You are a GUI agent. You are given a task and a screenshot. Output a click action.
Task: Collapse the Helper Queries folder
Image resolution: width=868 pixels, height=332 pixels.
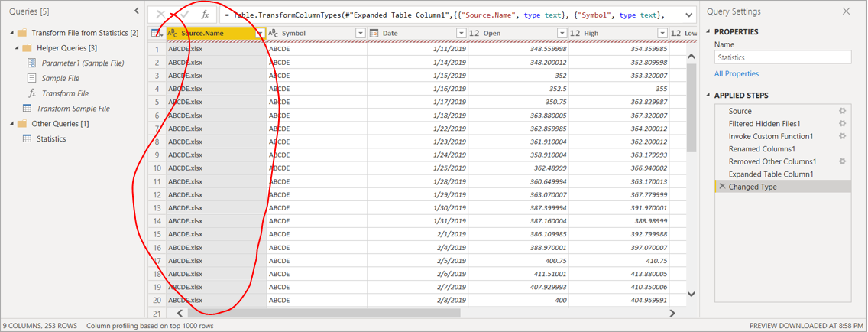[x=17, y=48]
